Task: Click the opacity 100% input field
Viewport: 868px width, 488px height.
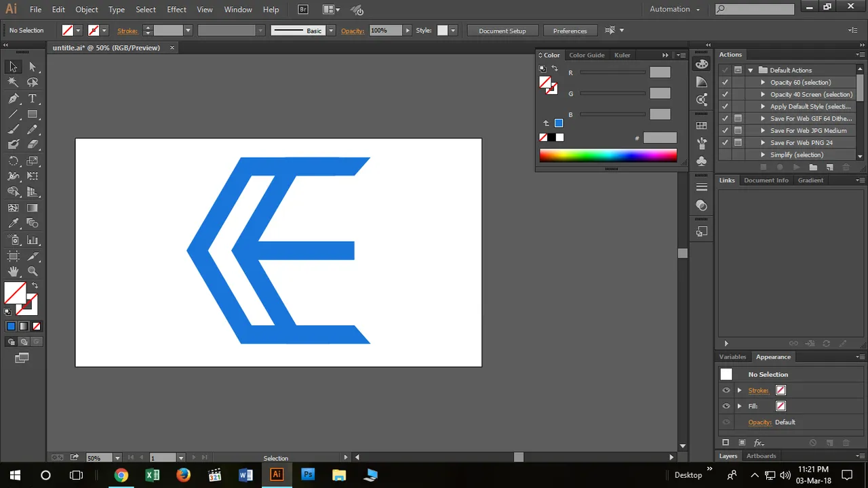Action: coord(385,30)
